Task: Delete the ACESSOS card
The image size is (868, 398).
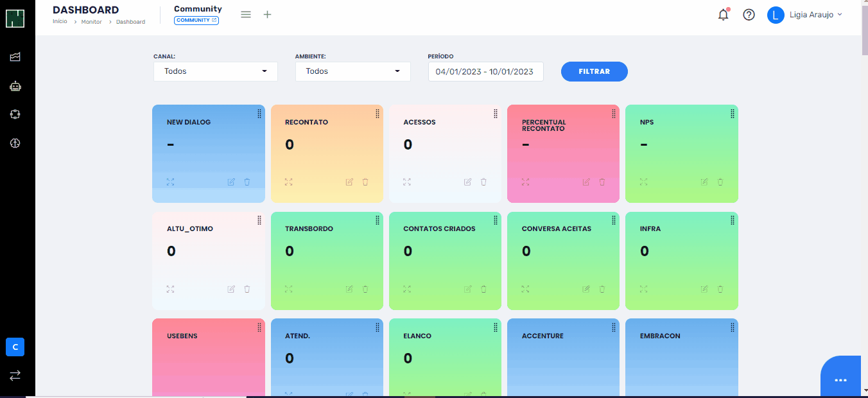Action: pos(483,182)
